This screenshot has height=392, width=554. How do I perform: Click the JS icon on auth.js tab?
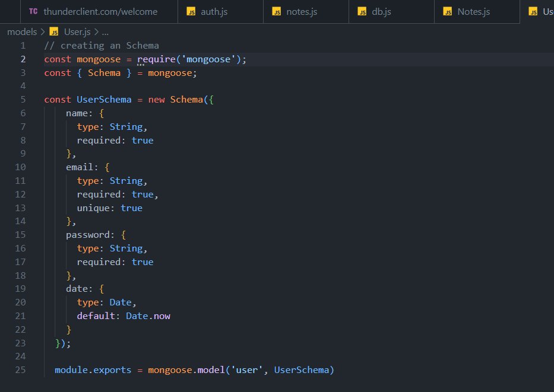click(x=191, y=12)
